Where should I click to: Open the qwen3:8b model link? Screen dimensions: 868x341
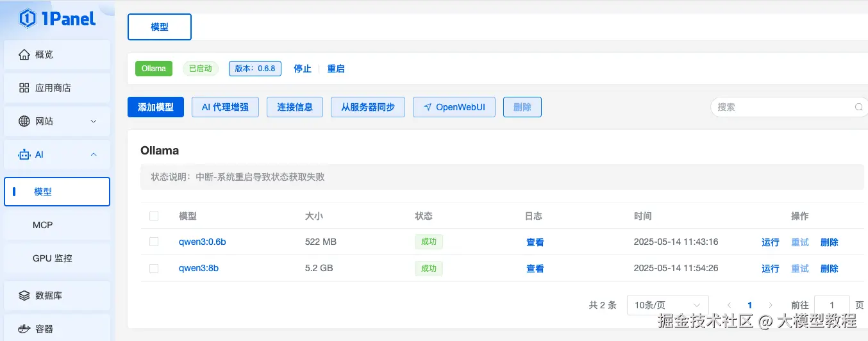point(199,268)
